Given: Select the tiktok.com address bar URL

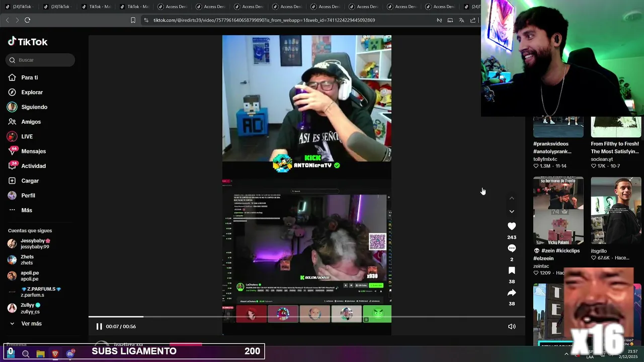Looking at the screenshot, I should tap(264, 20).
